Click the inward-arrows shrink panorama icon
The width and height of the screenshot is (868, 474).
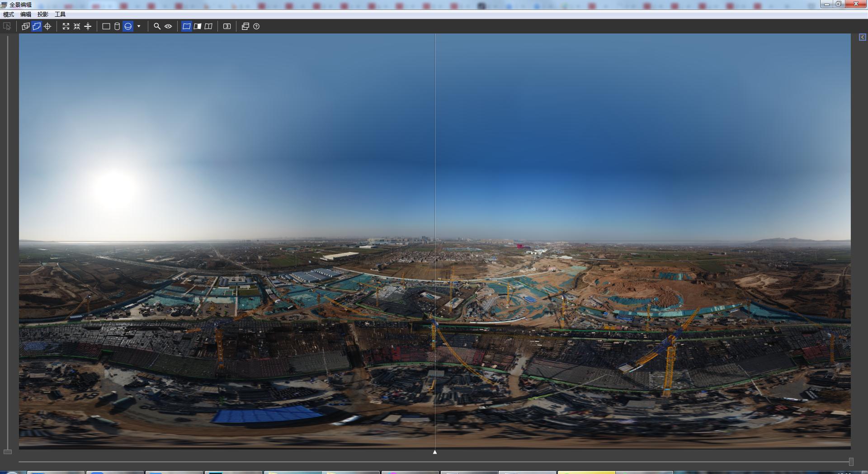point(77,26)
